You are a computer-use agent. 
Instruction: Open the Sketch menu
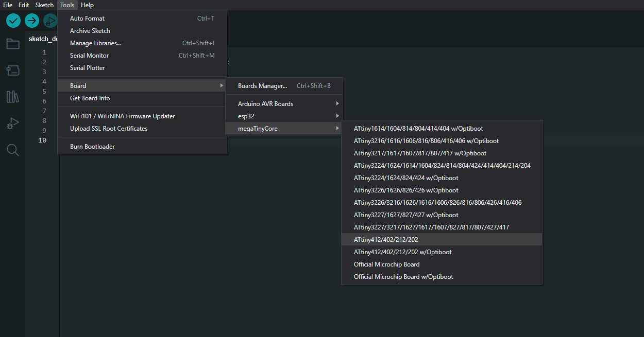(44, 5)
